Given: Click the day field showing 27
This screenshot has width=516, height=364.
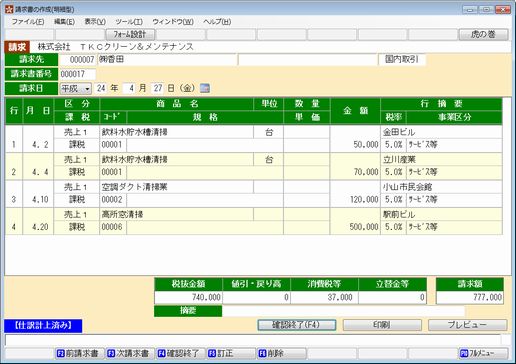Looking at the screenshot, I should [157, 88].
